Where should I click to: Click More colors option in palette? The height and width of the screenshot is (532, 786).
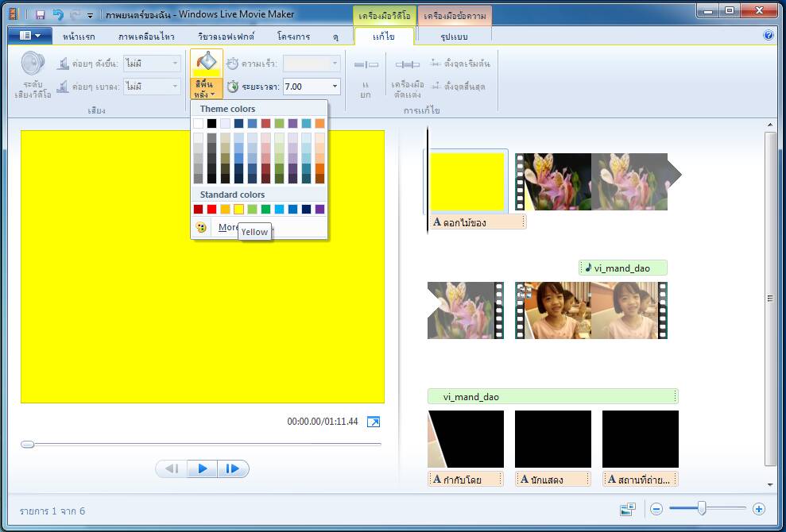coord(229,227)
